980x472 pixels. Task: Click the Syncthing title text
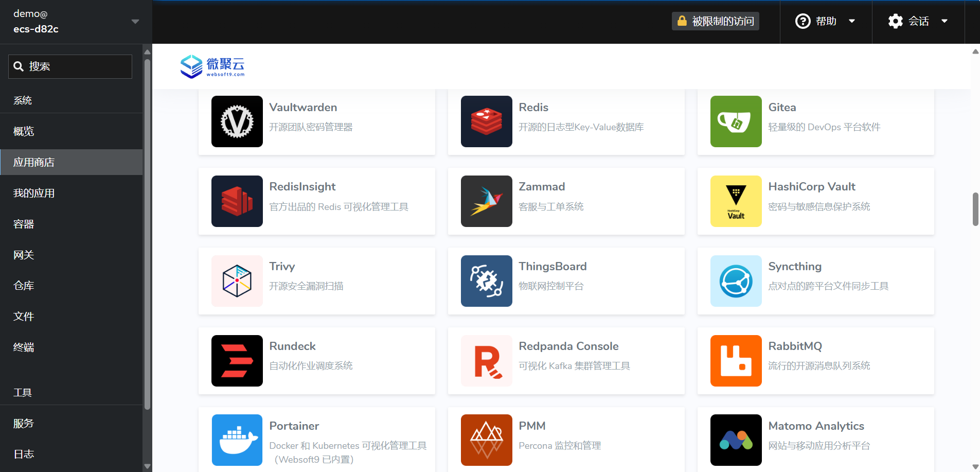(795, 267)
